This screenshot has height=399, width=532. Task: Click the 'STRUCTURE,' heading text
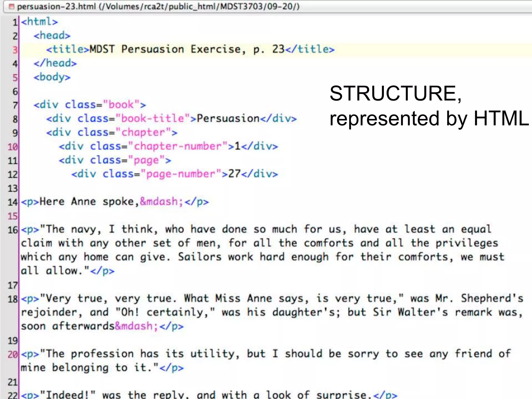click(x=396, y=94)
